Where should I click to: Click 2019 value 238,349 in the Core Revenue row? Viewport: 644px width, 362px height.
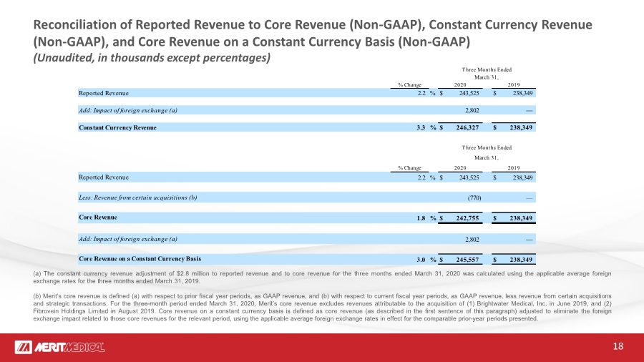coord(521,218)
